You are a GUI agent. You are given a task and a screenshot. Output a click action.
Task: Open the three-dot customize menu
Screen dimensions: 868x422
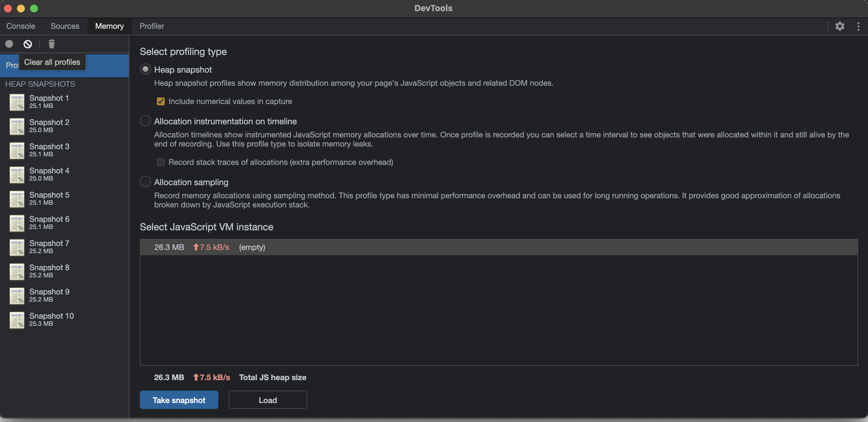click(858, 26)
